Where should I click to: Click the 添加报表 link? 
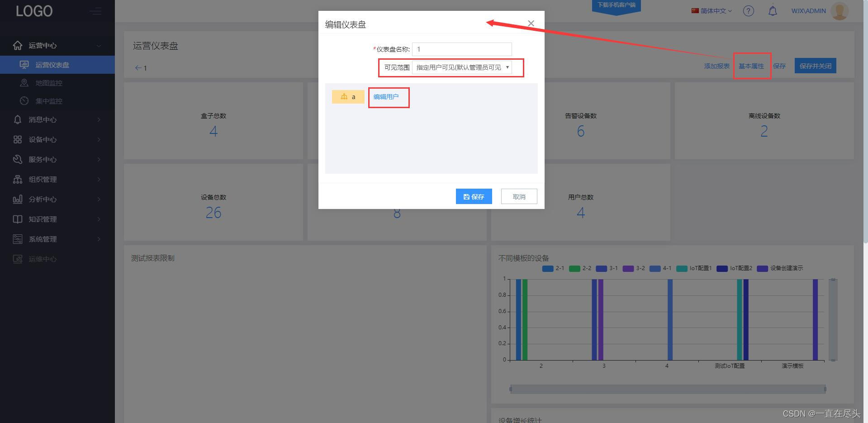point(716,66)
